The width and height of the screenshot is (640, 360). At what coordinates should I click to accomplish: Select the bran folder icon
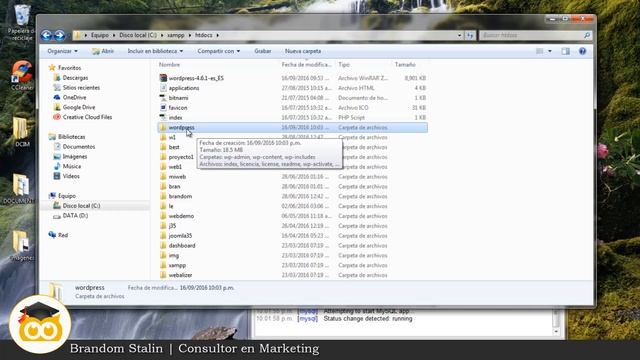click(163, 187)
